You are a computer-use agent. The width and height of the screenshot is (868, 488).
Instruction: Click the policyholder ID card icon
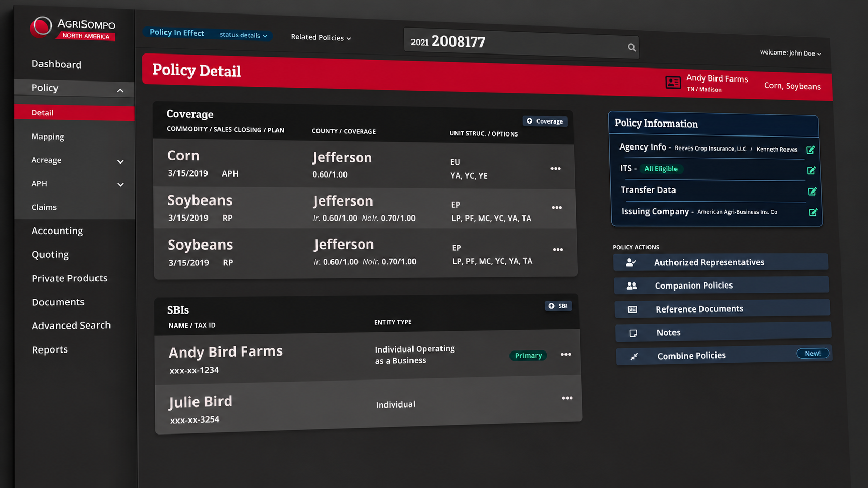(673, 82)
